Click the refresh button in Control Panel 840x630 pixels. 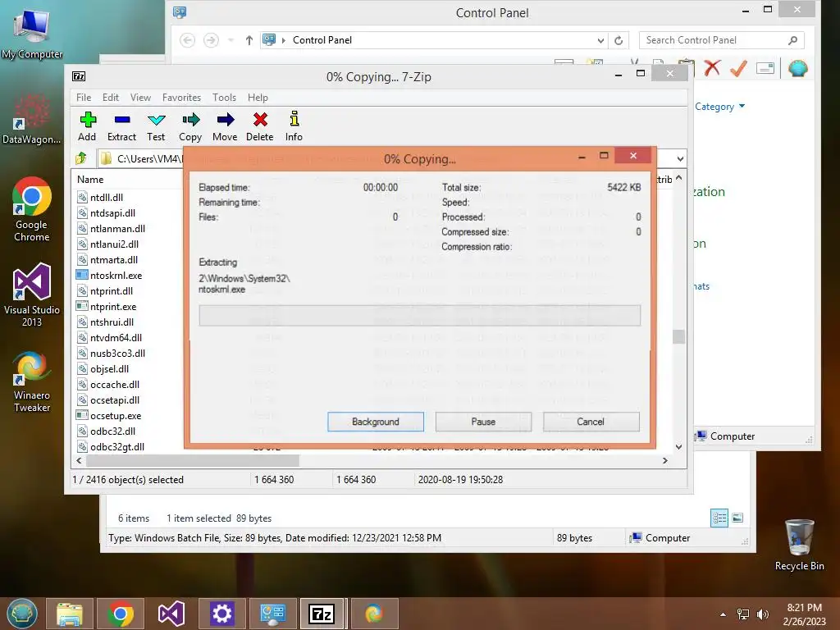(x=619, y=40)
